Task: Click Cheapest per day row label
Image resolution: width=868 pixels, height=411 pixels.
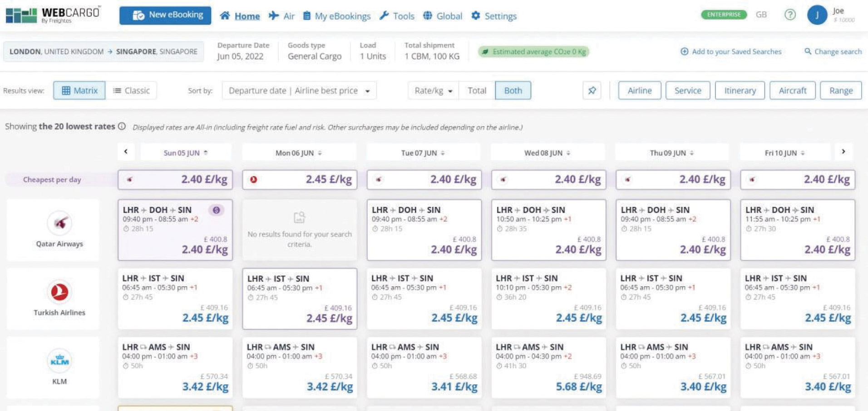Action: coord(52,180)
